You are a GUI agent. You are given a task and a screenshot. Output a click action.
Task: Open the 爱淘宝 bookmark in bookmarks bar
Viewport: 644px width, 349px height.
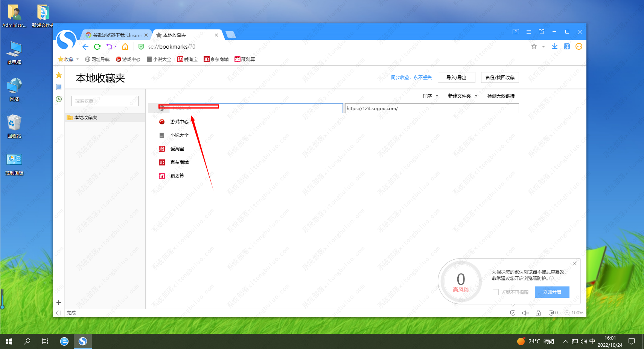187,60
